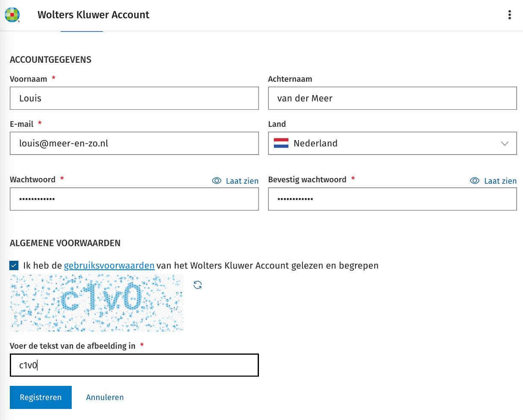The width and height of the screenshot is (523, 420).
Task: Click the captcha text input field
Action: 134,365
